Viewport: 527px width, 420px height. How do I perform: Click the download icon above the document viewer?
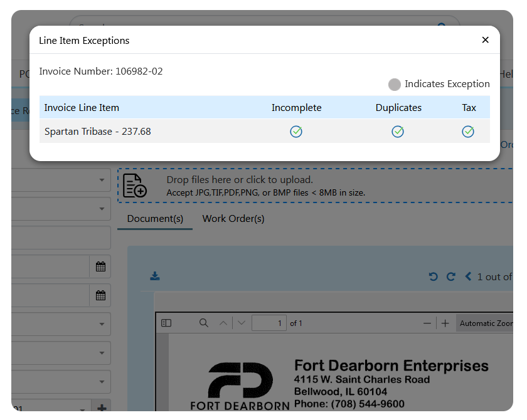coord(155,276)
